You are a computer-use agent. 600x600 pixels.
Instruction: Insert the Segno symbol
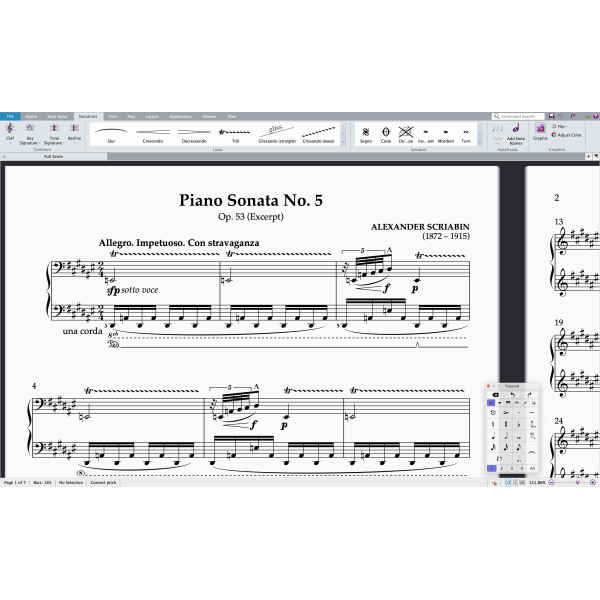366,135
